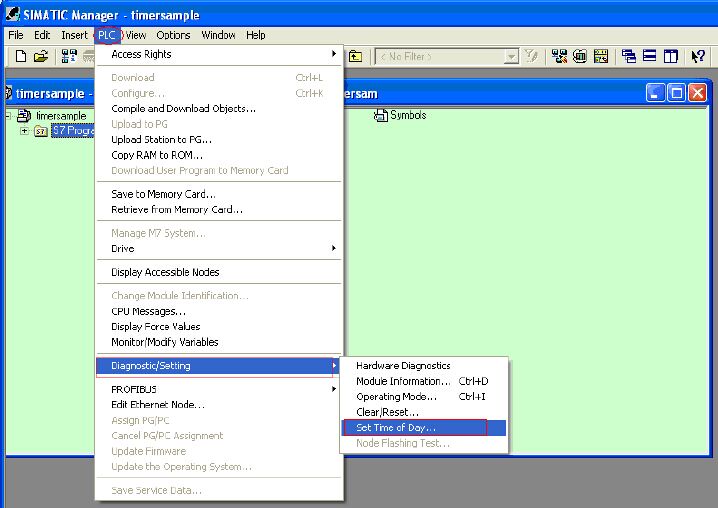The width and height of the screenshot is (718, 508).
Task: Collapse the timersample tree node
Action: tap(8, 115)
